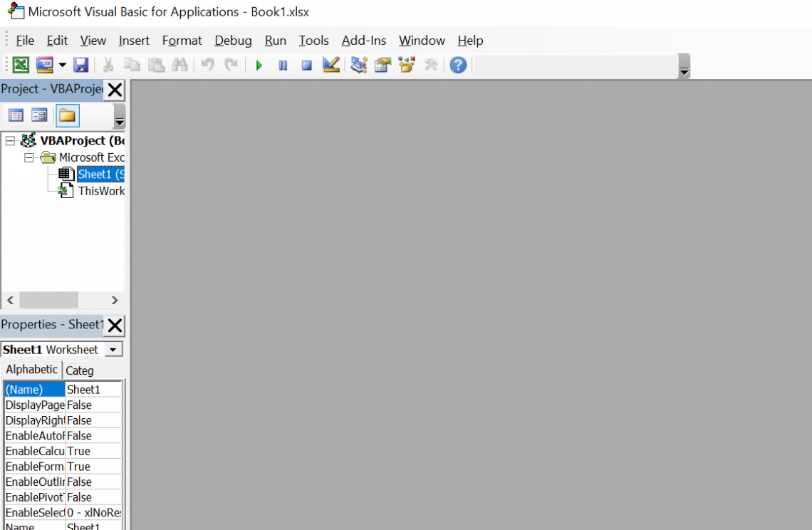Viewport: 812px width, 530px height.
Task: Click the Reset (stop) toolbar icon
Action: 306,66
